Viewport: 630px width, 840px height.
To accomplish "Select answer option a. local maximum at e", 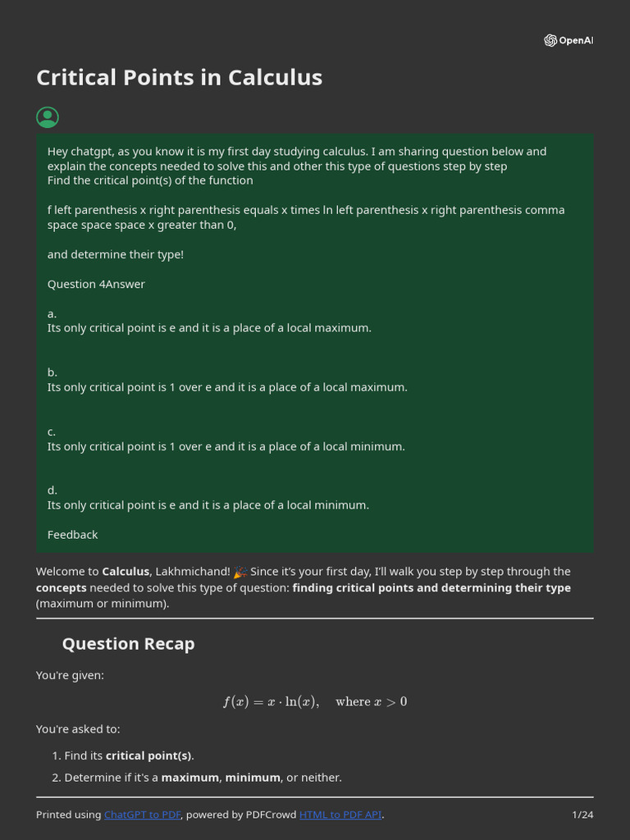I will pos(208,327).
